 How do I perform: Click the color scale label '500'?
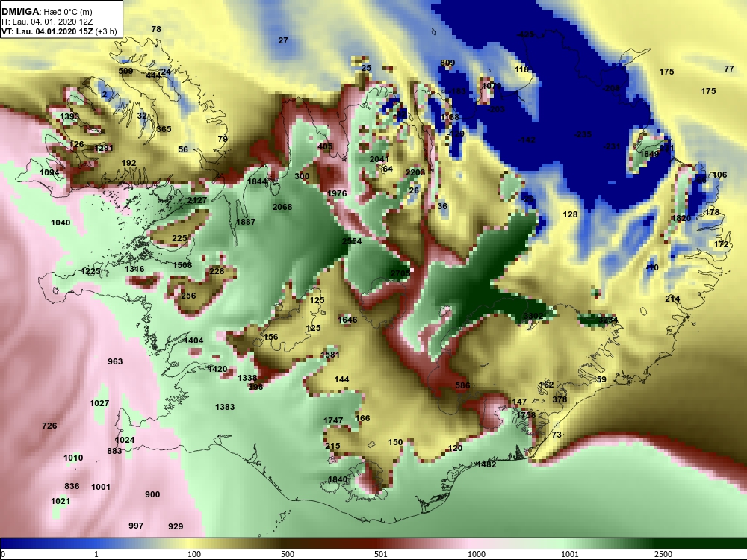pos(288,554)
